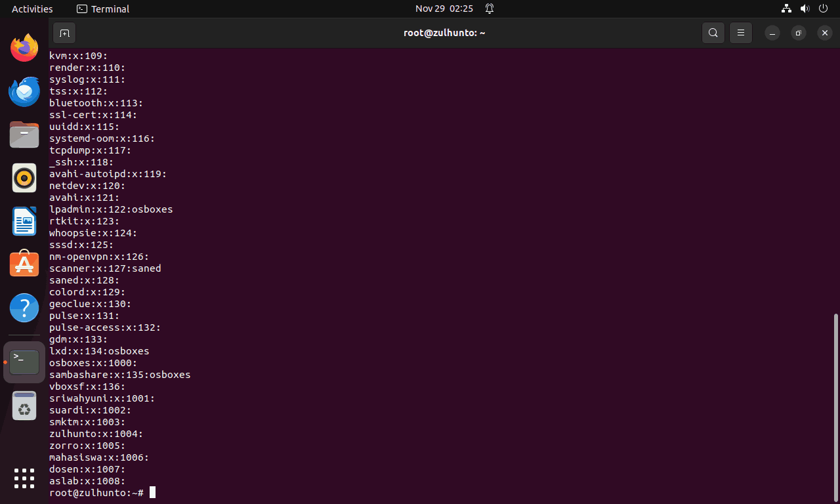840x504 pixels.
Task: Click the scanner:x:127:saned line
Action: 105,268
